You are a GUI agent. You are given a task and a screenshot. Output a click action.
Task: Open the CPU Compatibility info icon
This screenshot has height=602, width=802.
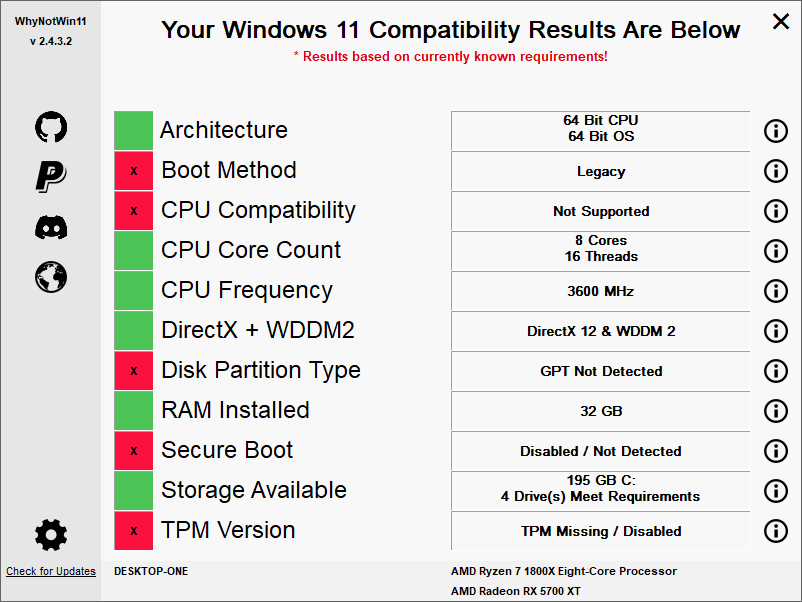tap(775, 211)
